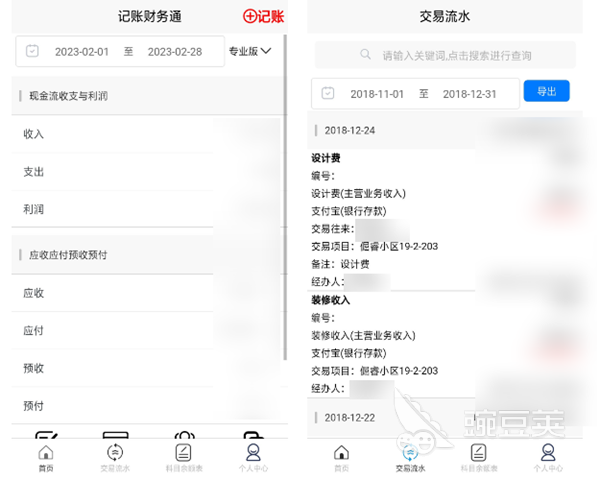Screen dimensions: 600x480
Task: Open the 应收 receivables row
Action: 34,293
